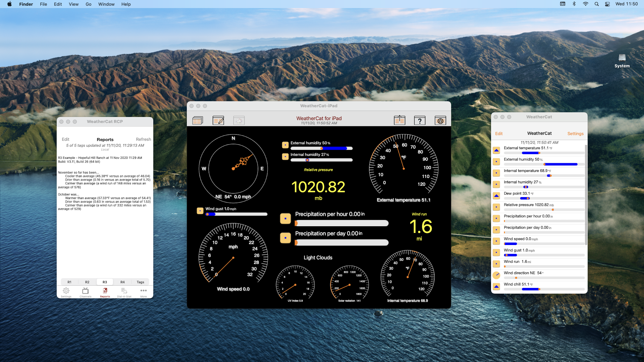Open the More tab in WeatherCat RCP

[x=144, y=292]
